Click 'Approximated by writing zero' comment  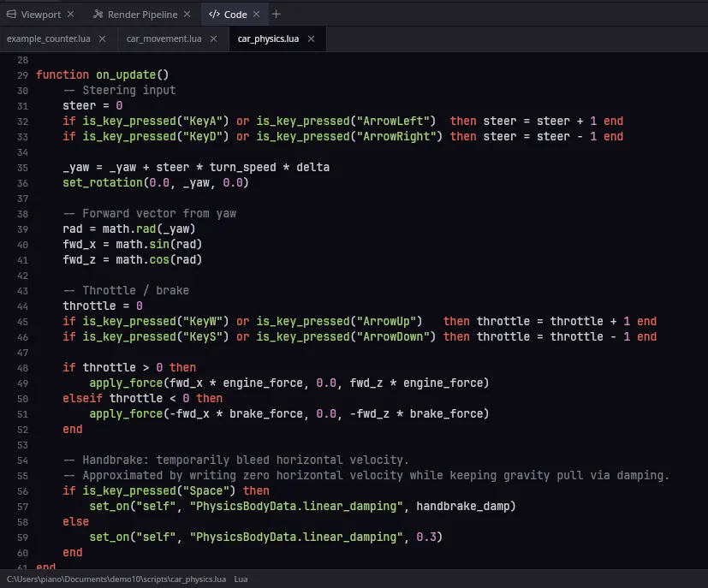[x=366, y=476]
